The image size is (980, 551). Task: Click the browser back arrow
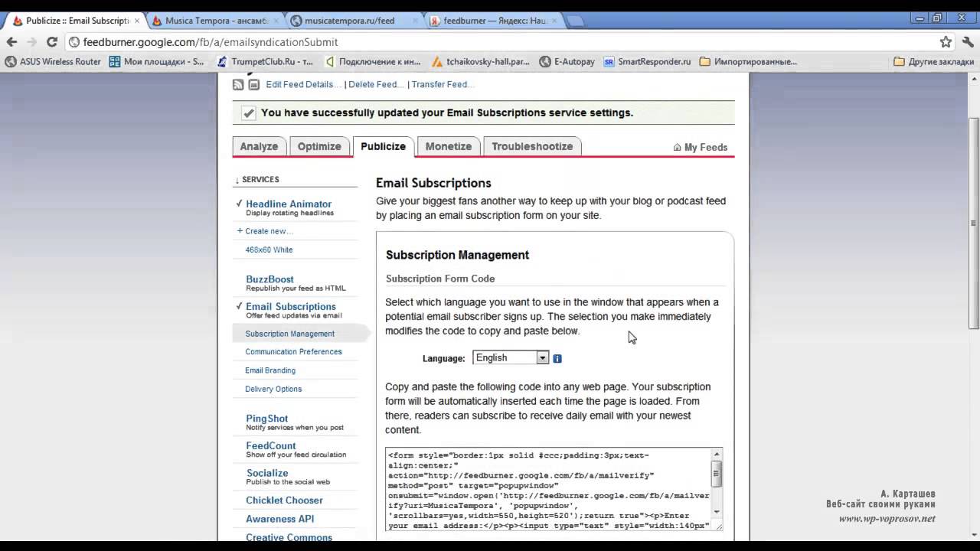tap(11, 42)
